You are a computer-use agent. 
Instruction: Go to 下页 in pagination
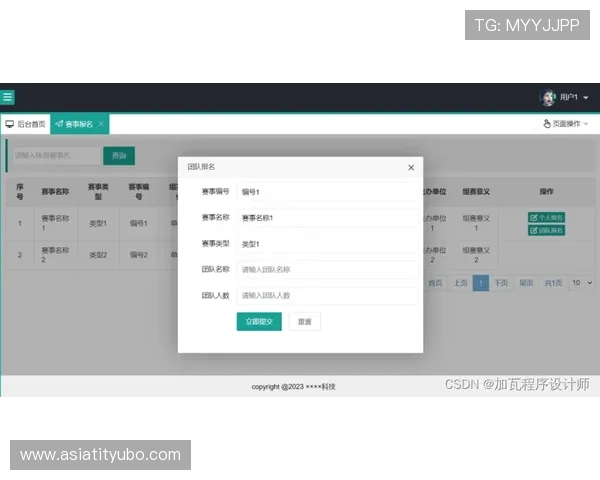tap(501, 283)
